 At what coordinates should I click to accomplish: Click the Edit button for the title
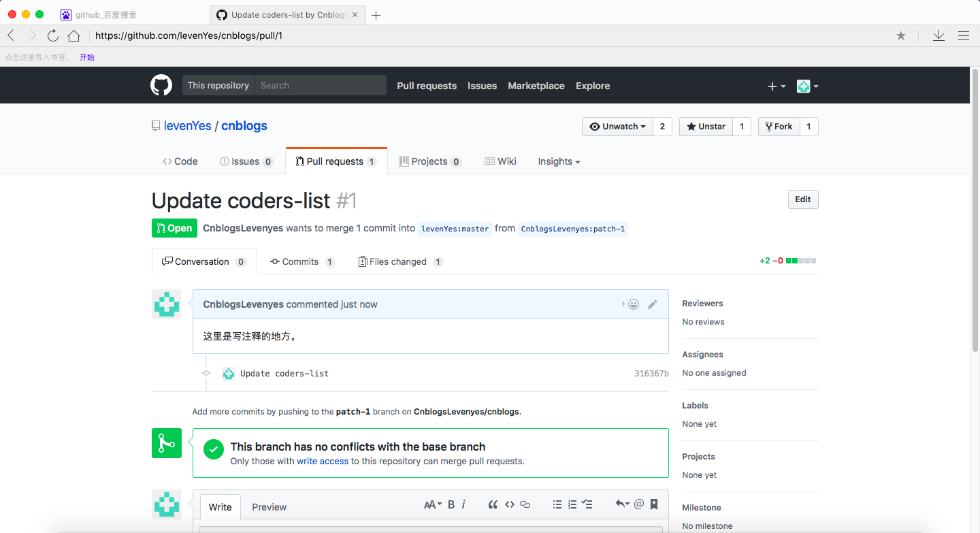coord(803,199)
